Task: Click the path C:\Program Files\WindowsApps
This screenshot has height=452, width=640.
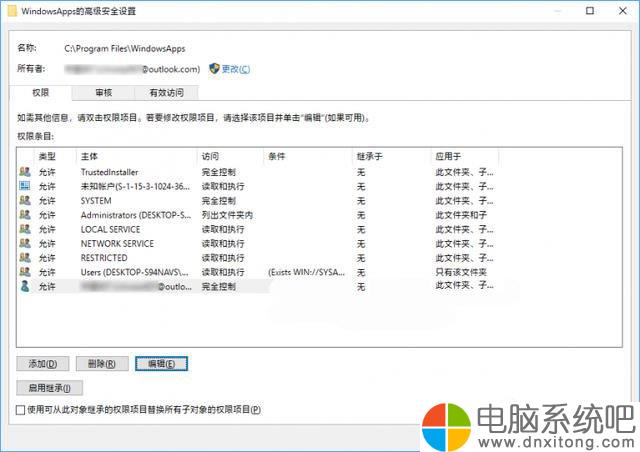Action: pyautogui.click(x=124, y=49)
